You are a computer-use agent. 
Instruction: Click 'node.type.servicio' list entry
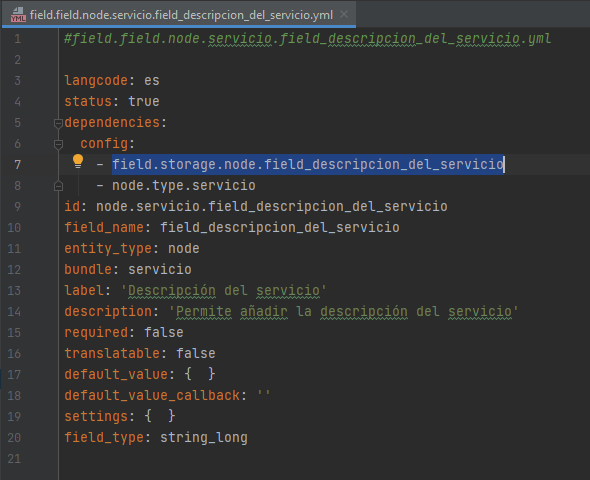[184, 185]
